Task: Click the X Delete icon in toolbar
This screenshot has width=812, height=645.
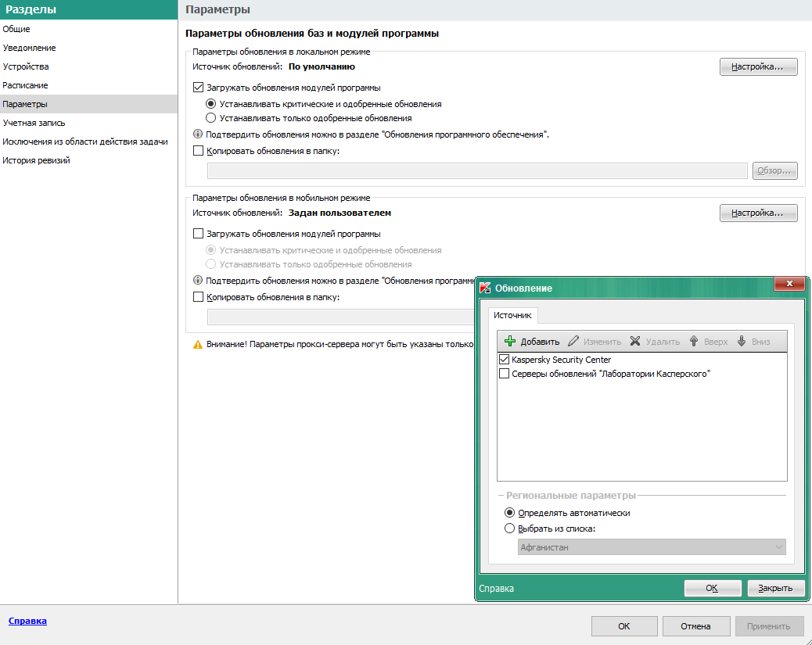Action: 635,341
